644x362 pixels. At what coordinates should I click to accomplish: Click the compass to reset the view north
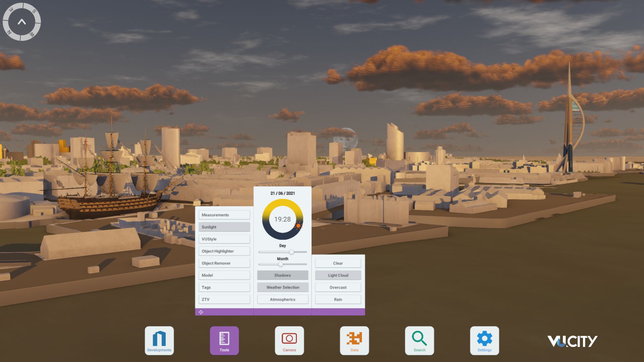click(22, 22)
